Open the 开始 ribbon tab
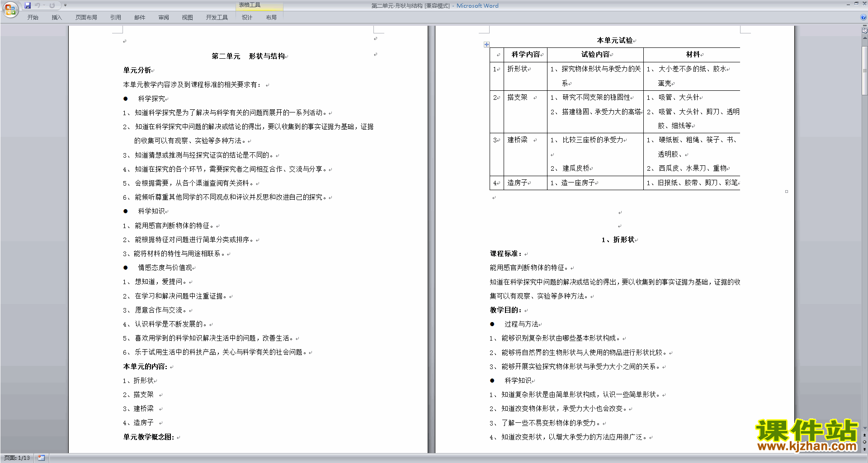The width and height of the screenshot is (868, 463). coord(33,17)
